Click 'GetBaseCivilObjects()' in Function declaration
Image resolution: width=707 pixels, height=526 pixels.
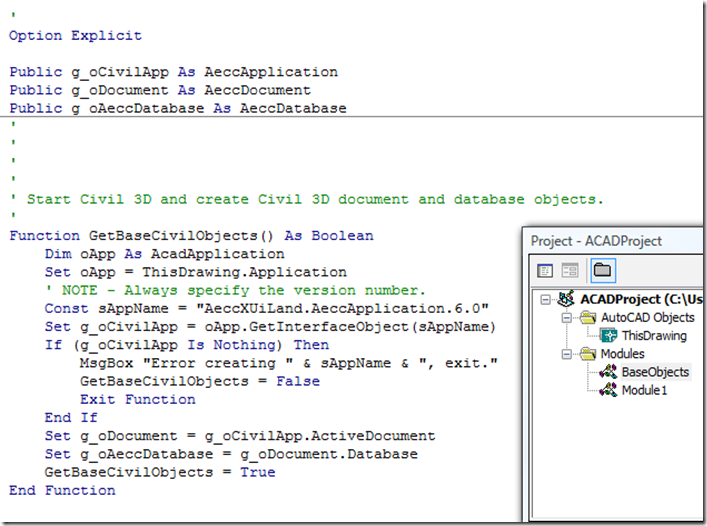pyautogui.click(x=181, y=236)
